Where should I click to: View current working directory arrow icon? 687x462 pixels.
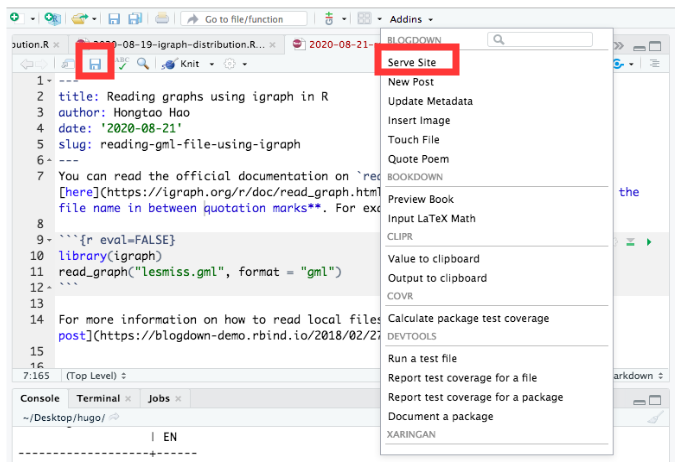114,417
